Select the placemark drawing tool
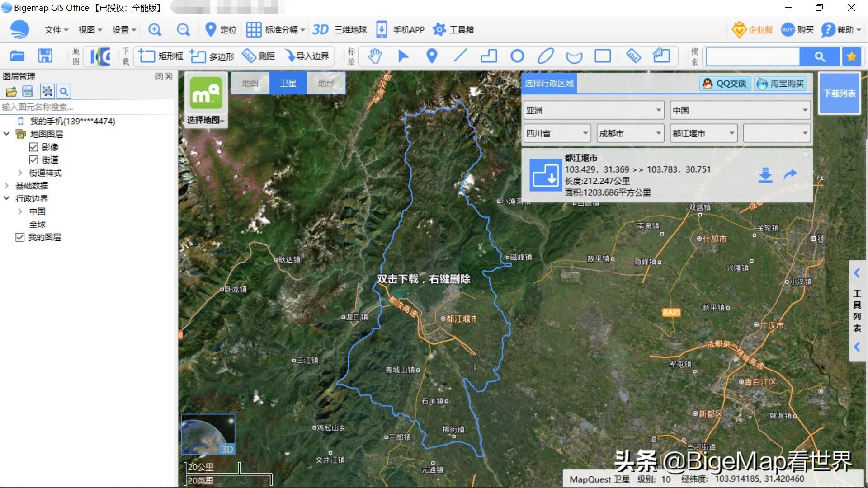Image resolution: width=868 pixels, height=488 pixels. 431,56
